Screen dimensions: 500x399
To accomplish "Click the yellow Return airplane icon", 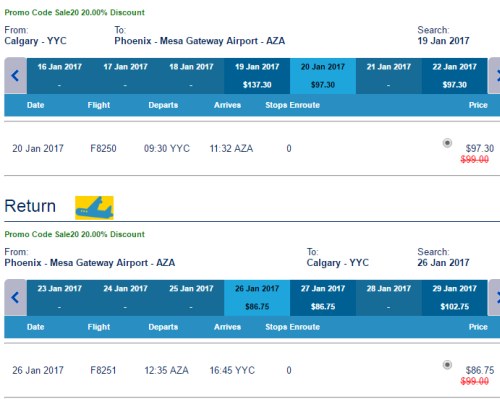I will [94, 208].
